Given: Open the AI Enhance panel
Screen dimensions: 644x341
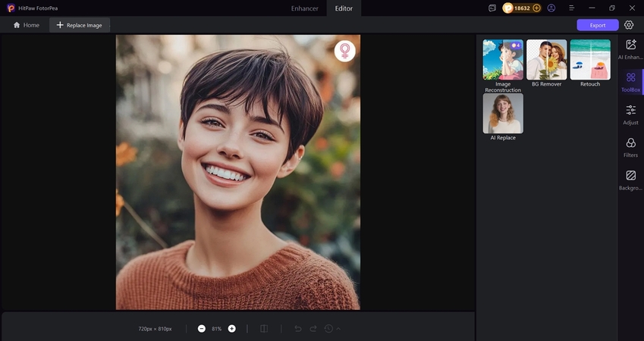Looking at the screenshot, I should pyautogui.click(x=630, y=50).
